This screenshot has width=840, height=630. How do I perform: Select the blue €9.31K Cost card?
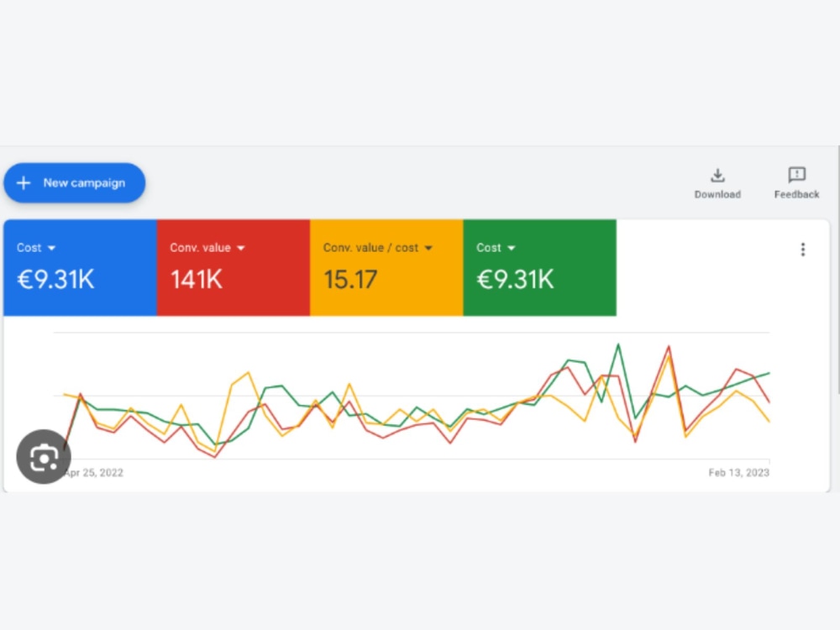(x=81, y=267)
